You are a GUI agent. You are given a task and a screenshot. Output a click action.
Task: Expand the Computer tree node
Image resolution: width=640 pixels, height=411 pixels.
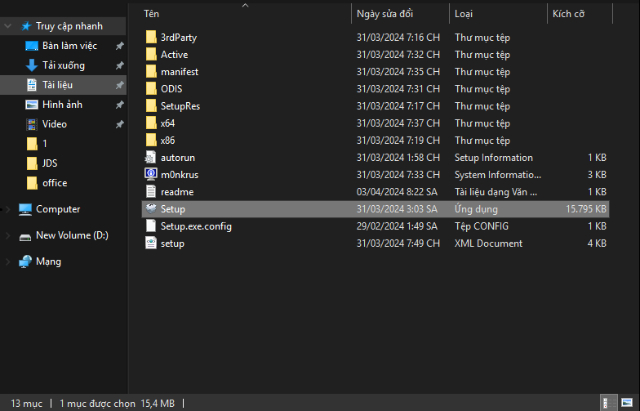[10, 210]
